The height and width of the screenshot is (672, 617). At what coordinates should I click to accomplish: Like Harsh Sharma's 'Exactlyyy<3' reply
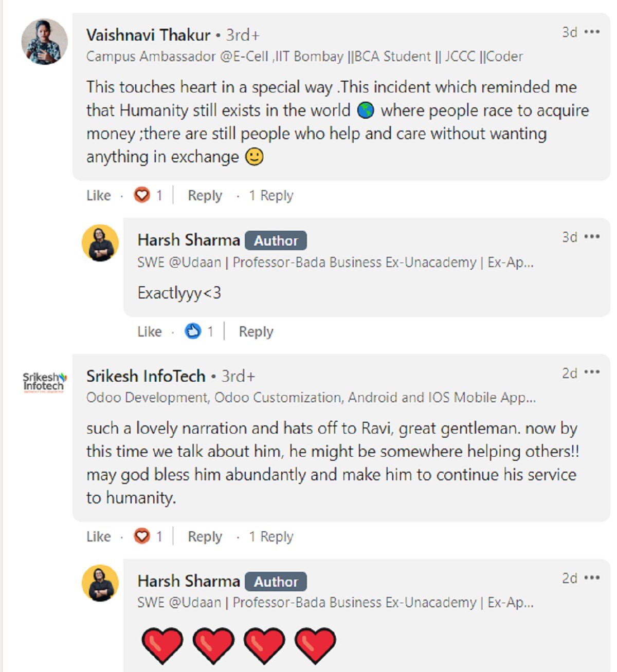tap(149, 331)
